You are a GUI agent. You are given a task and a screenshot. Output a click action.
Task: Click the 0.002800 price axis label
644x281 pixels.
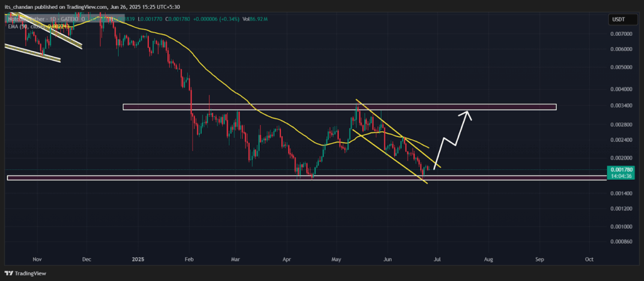[x=621, y=124]
